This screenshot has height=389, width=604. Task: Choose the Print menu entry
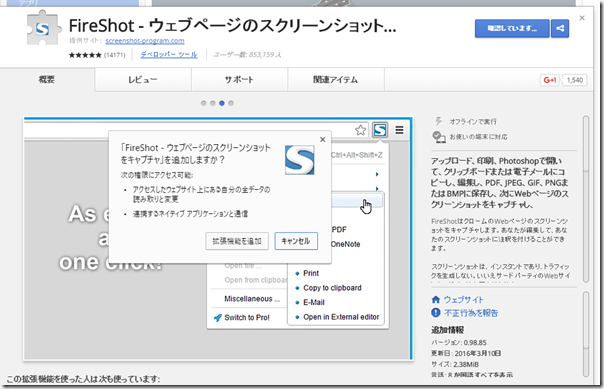tap(311, 273)
